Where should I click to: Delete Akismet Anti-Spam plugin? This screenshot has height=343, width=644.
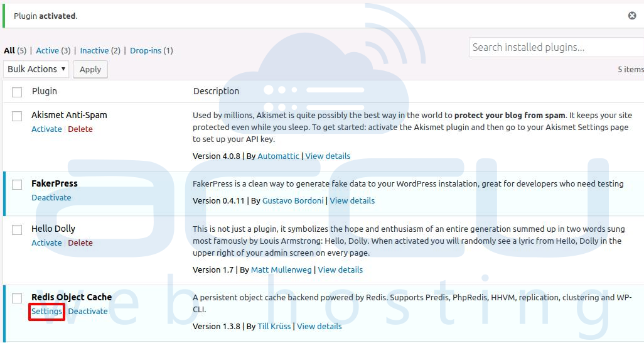80,129
